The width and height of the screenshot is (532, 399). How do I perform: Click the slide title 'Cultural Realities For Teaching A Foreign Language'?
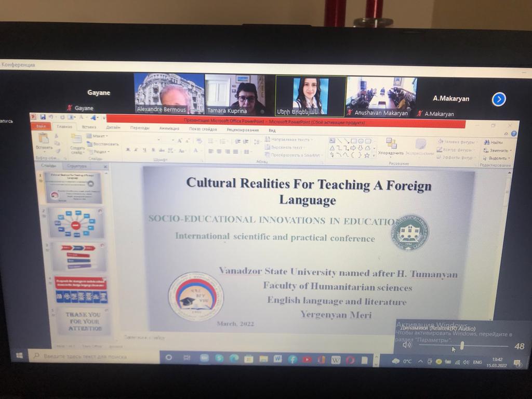pyautogui.click(x=309, y=191)
